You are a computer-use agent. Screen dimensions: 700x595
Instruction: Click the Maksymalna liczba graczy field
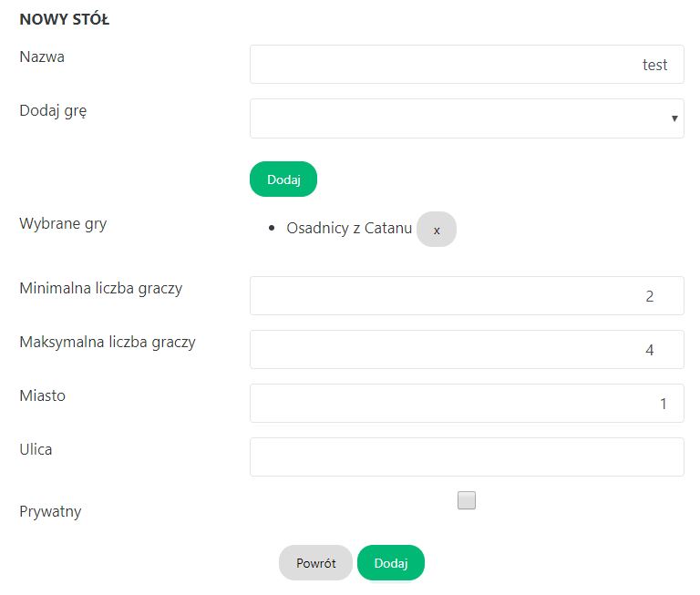coord(467,350)
